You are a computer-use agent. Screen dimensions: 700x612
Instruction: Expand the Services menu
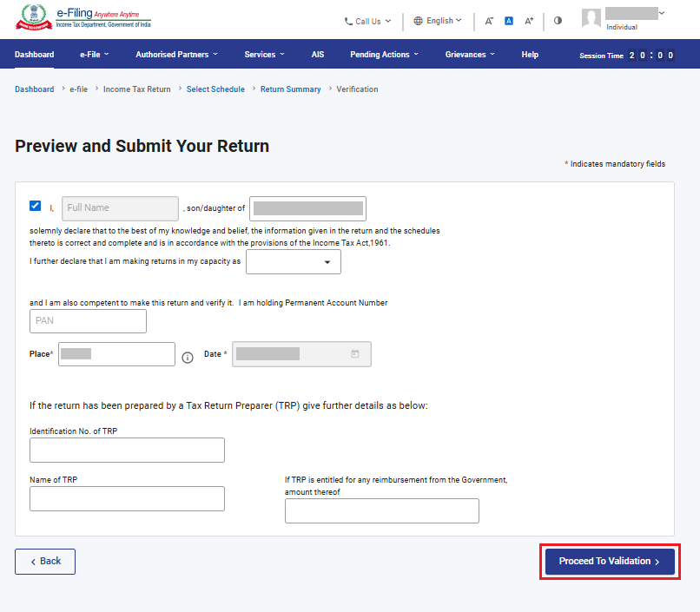coord(264,55)
